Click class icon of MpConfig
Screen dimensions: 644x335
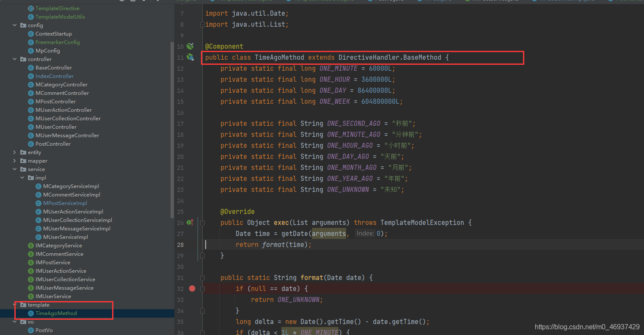click(x=31, y=51)
